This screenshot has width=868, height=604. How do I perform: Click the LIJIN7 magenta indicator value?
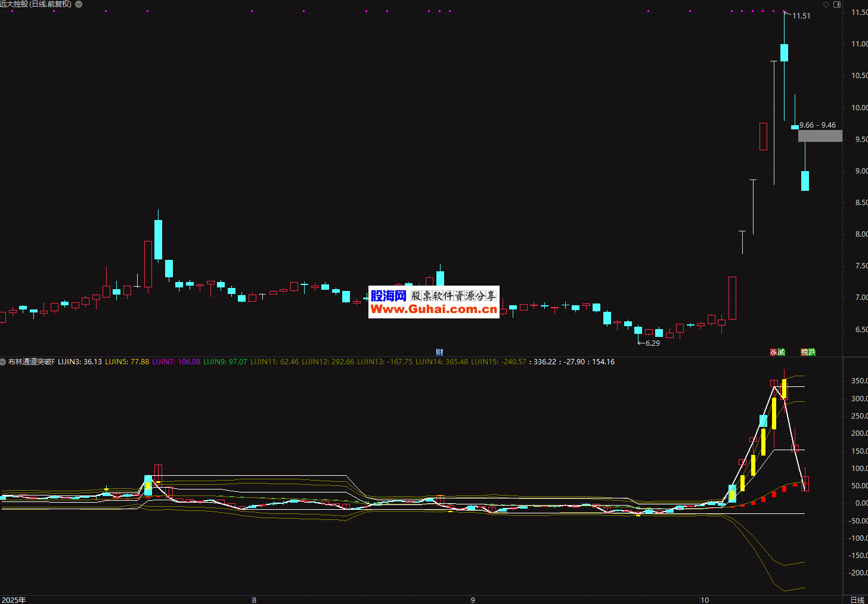pos(176,362)
